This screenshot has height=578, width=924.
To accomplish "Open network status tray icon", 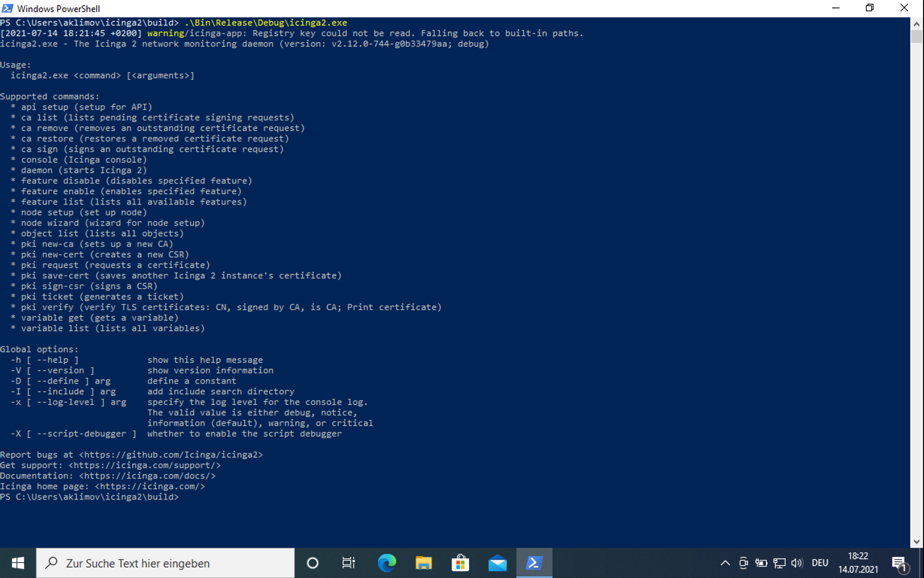I will click(779, 563).
